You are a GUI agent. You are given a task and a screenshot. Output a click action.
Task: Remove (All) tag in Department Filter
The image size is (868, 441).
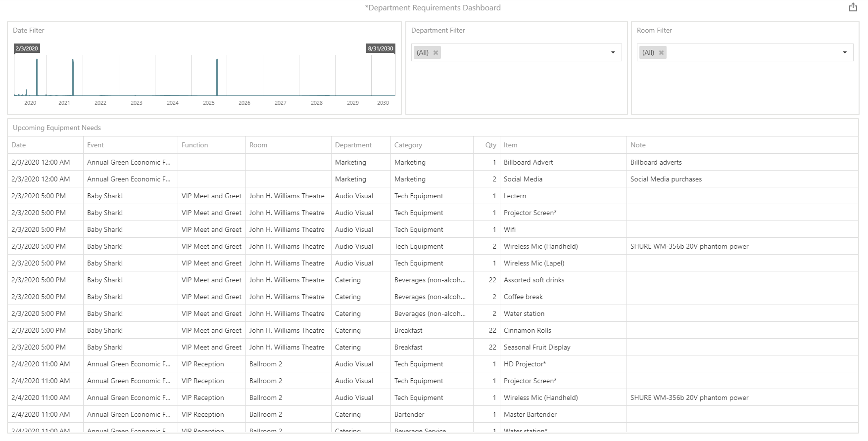click(x=435, y=52)
